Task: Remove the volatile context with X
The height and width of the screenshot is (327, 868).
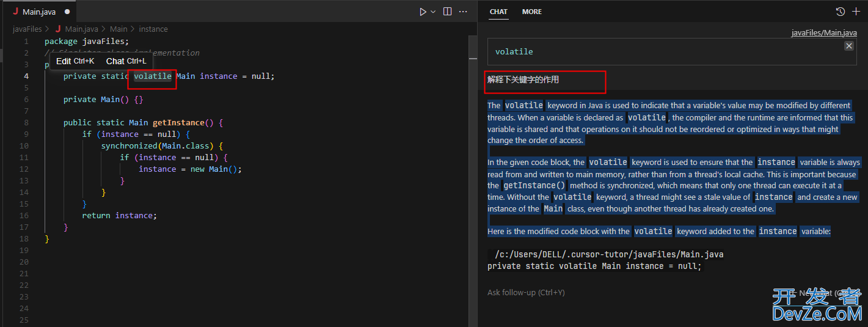Action: [849, 46]
